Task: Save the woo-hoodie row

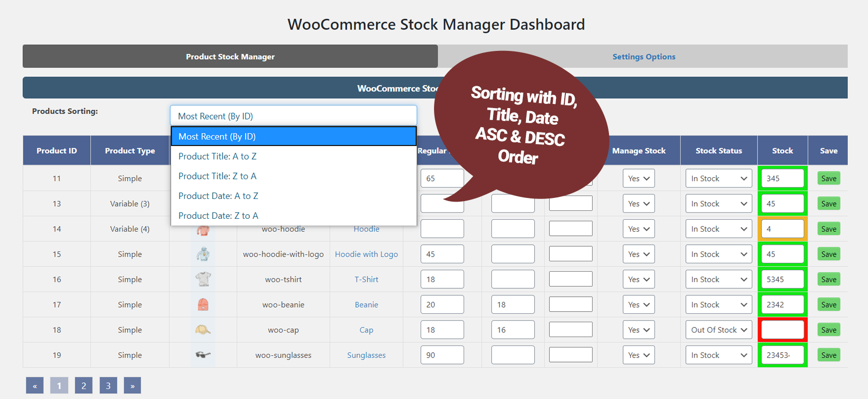Action: (829, 229)
